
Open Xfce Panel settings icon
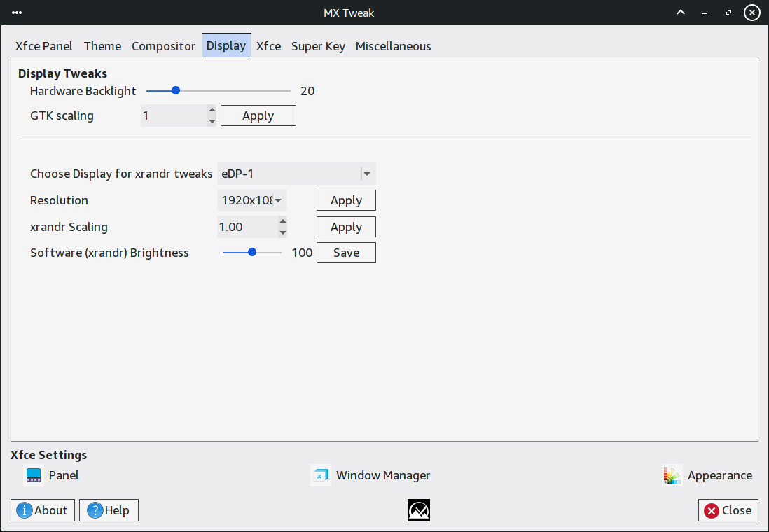[x=34, y=475]
